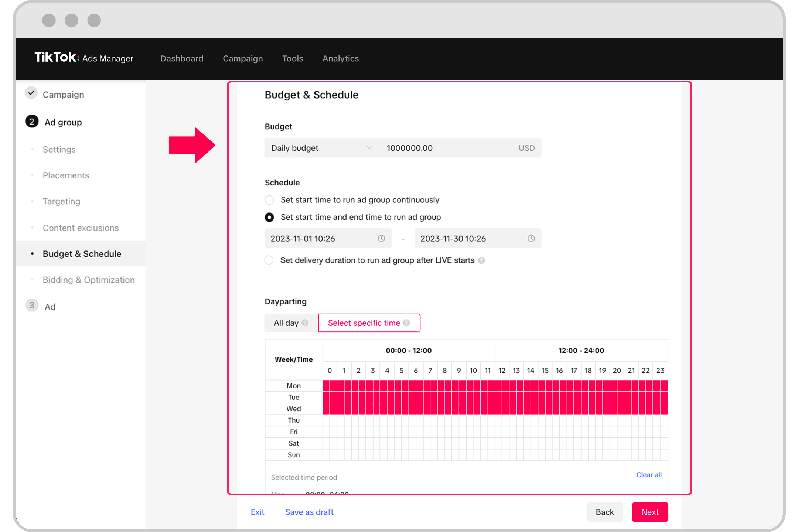Click the Clear all link
798x532 pixels.
click(x=648, y=475)
